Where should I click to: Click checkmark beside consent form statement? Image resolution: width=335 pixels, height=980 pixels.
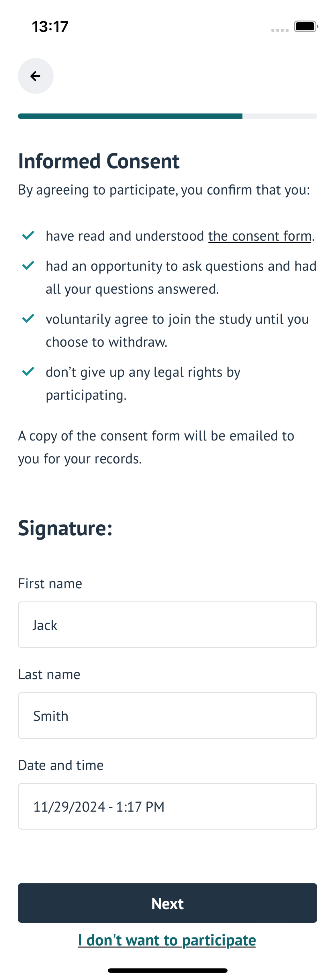pos(29,236)
